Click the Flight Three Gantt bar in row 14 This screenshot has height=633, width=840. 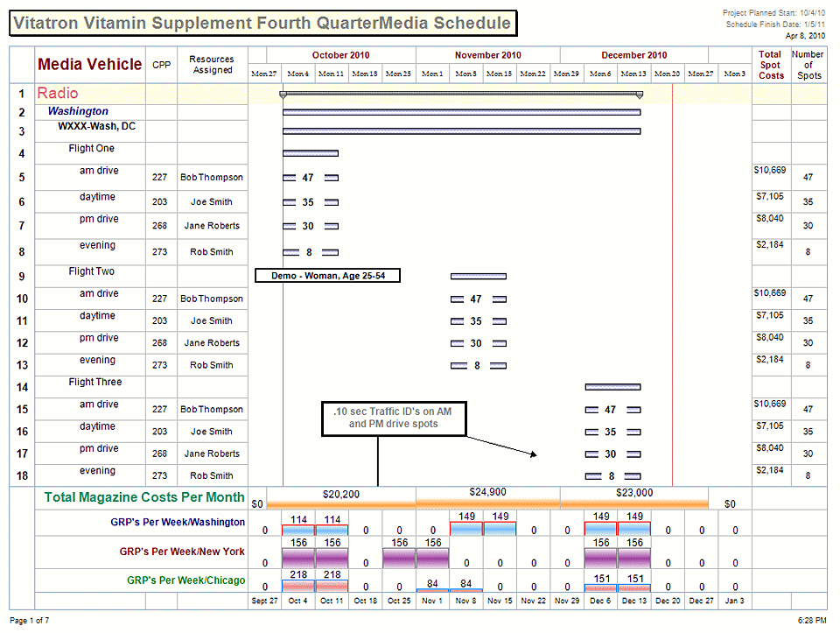(612, 386)
